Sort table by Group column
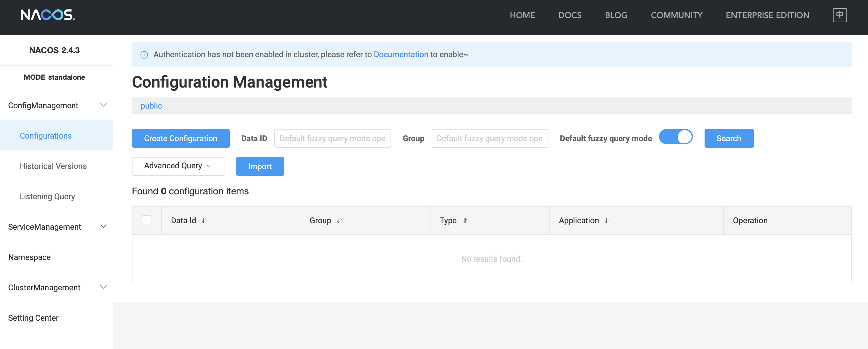 339,221
